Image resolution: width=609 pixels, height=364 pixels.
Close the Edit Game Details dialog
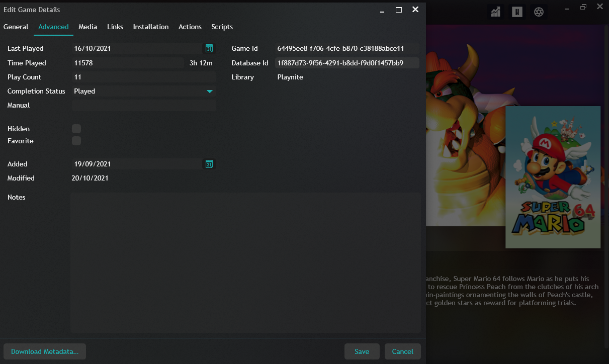[x=415, y=10]
